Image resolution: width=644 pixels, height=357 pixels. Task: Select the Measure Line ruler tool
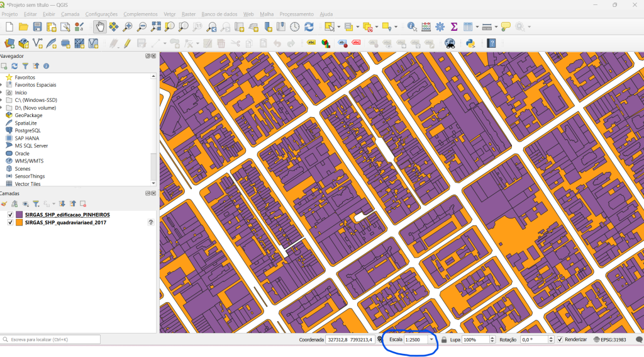tap(487, 27)
